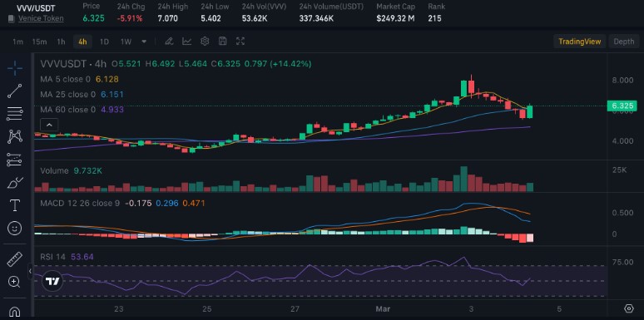
Task: Select the Text annotation tool
Action: (15, 205)
